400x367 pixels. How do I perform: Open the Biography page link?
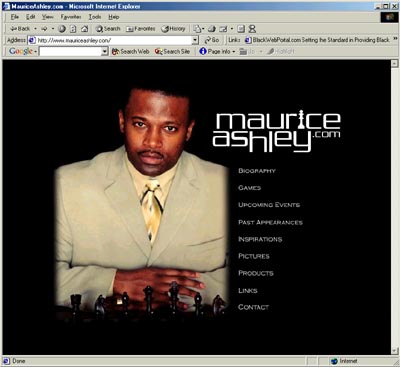click(x=257, y=171)
